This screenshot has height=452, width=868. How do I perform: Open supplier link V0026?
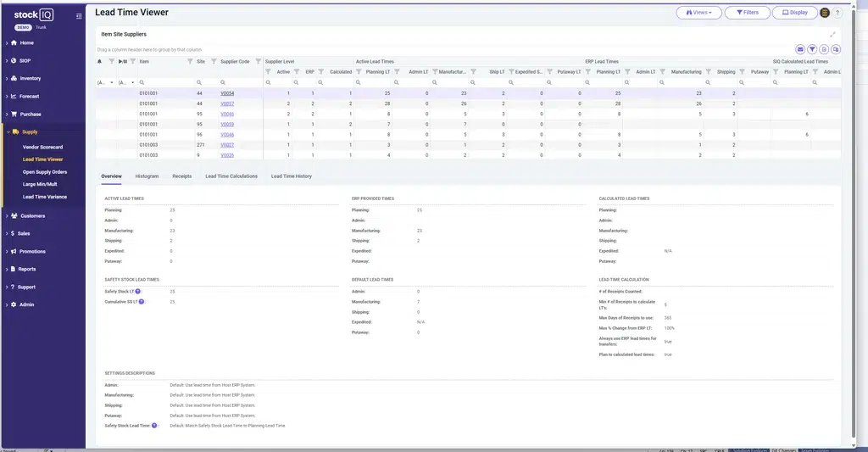pos(227,155)
